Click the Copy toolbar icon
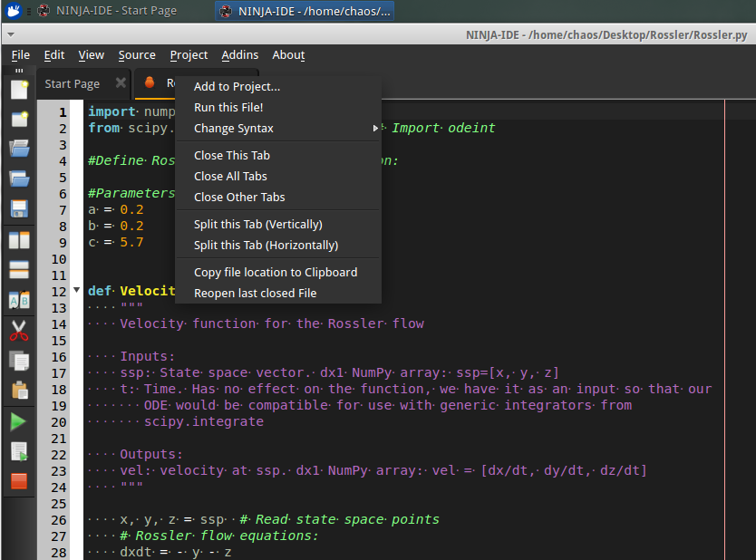Image resolution: width=756 pixels, height=560 pixels. [x=19, y=361]
